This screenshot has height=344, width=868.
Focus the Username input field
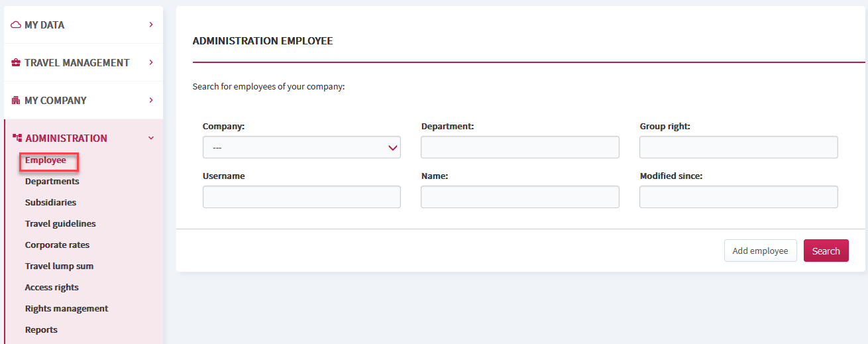click(x=301, y=197)
